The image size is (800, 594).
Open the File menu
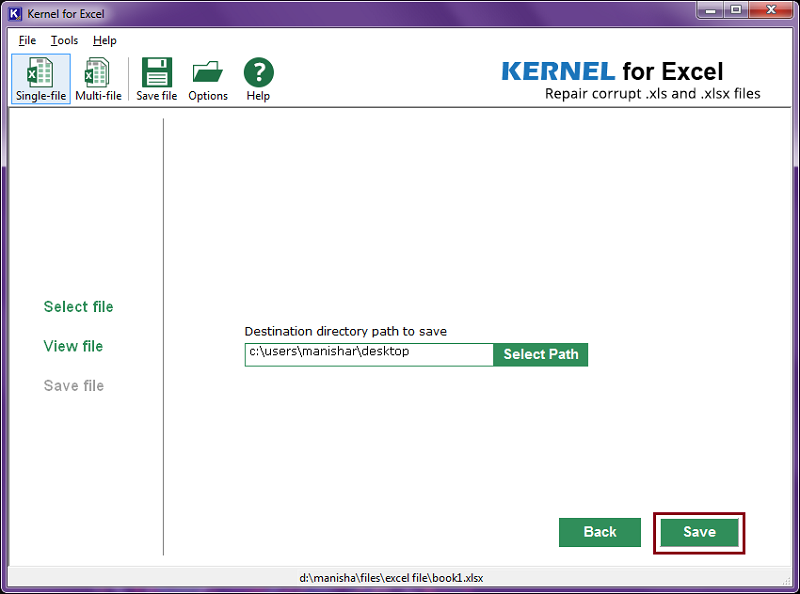[x=27, y=40]
